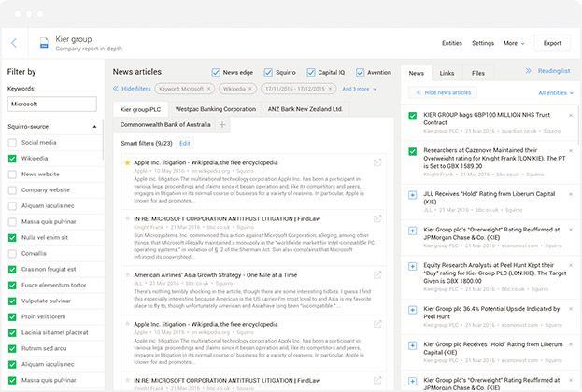Screen dimensions: 582x392
Task: Switch to the Westpac Banking Corporation tab
Action: point(216,109)
